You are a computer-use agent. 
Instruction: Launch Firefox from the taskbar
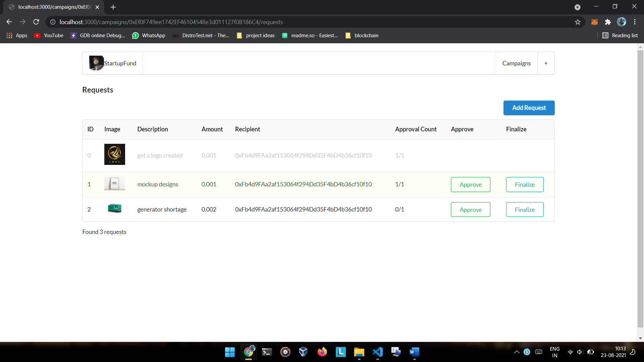coord(322,352)
